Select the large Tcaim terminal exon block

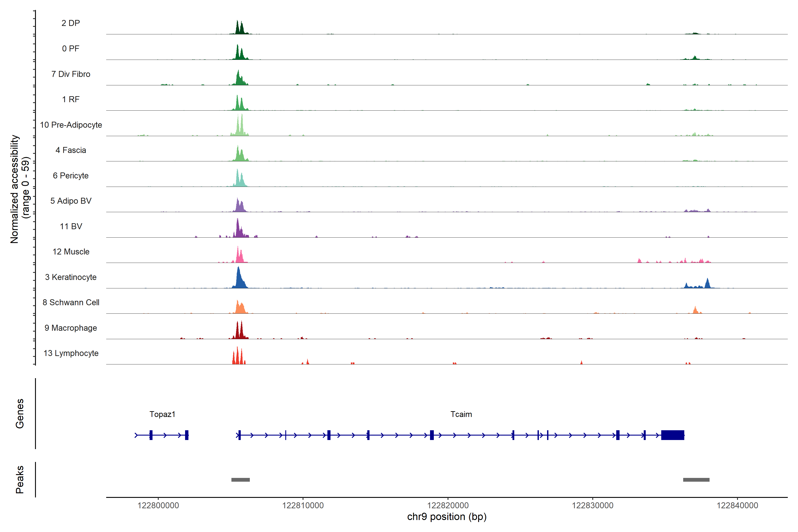point(673,435)
